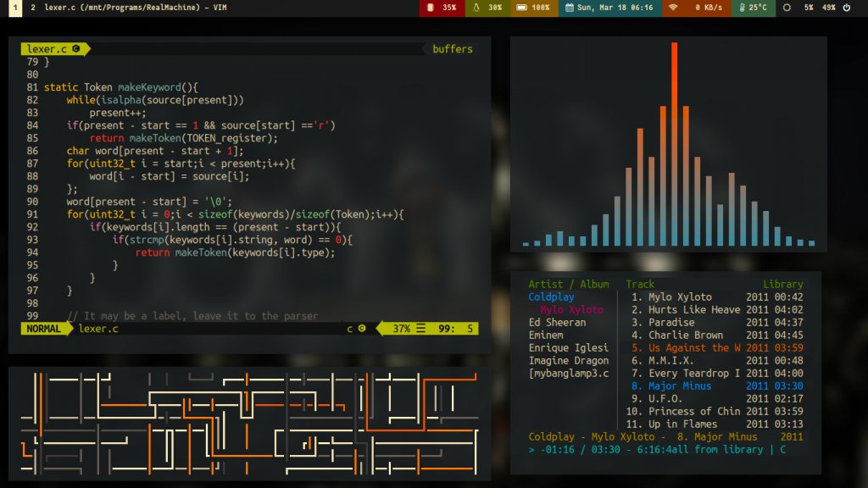Switch to workspace 2
The width and height of the screenshot is (868, 488).
(x=33, y=8)
